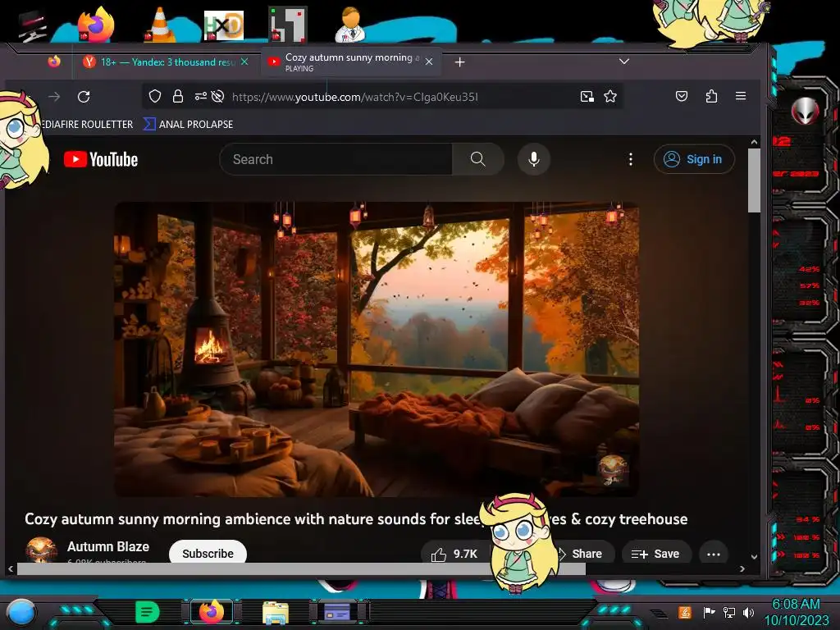The height and width of the screenshot is (630, 840).
Task: Toggle picture-in-picture from the address bar
Action: tap(587, 97)
